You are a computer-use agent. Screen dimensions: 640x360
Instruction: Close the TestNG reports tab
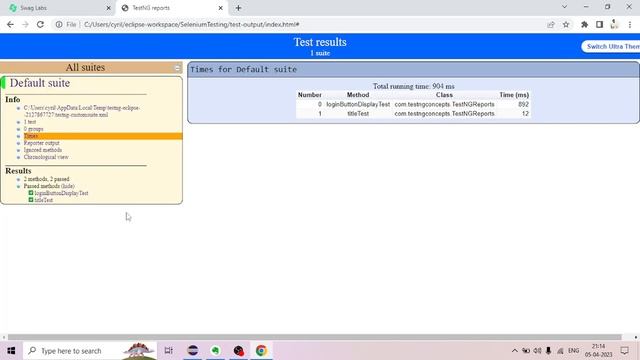point(220,8)
